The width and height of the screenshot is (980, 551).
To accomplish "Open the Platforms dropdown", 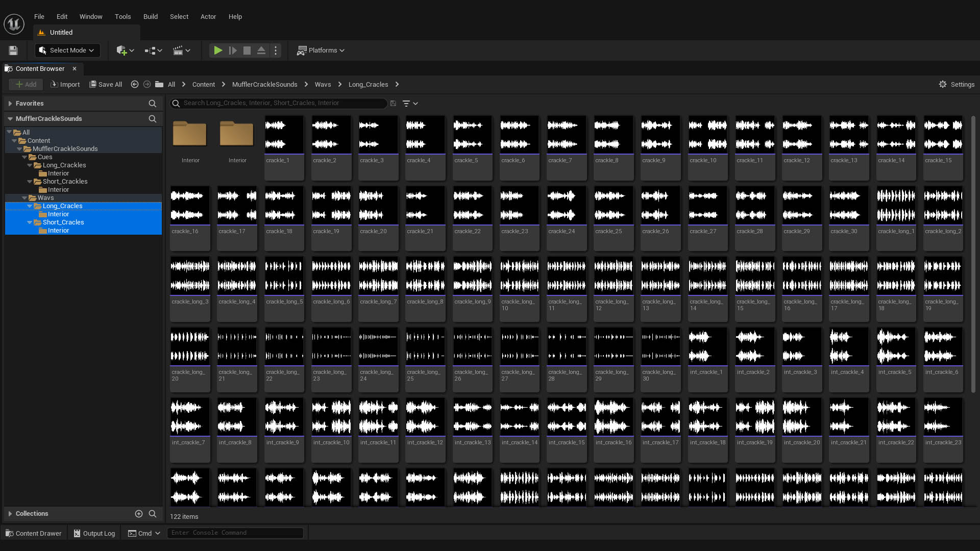I will pos(321,51).
